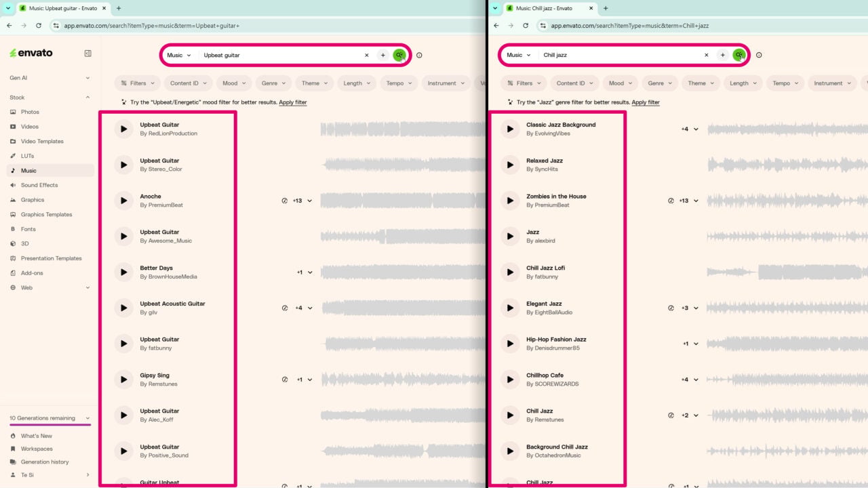Click the Upbeat guitar search text field

[281, 55]
